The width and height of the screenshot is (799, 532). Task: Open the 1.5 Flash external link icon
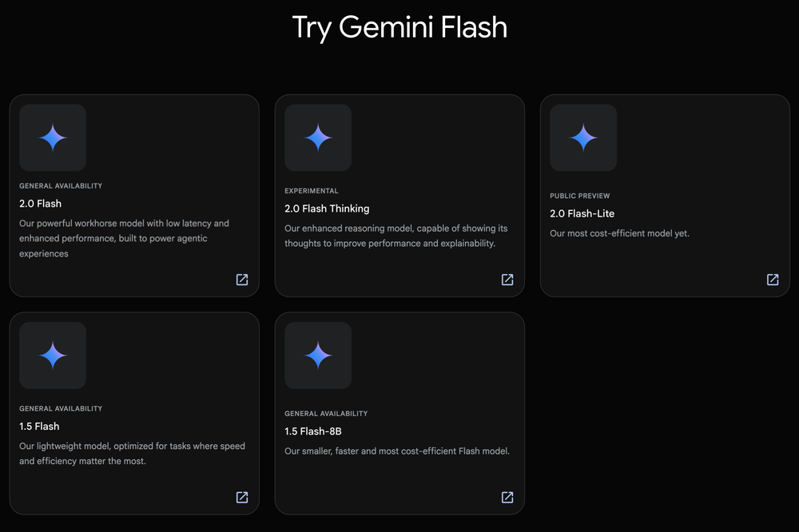pyautogui.click(x=242, y=497)
